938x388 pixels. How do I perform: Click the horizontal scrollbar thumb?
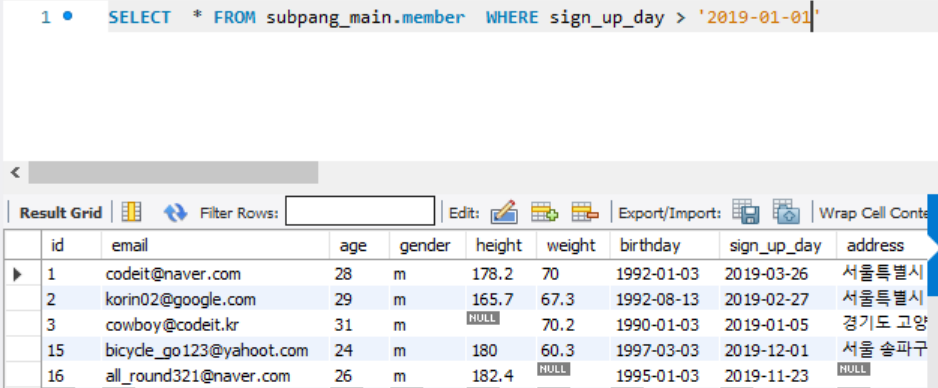pos(173,173)
